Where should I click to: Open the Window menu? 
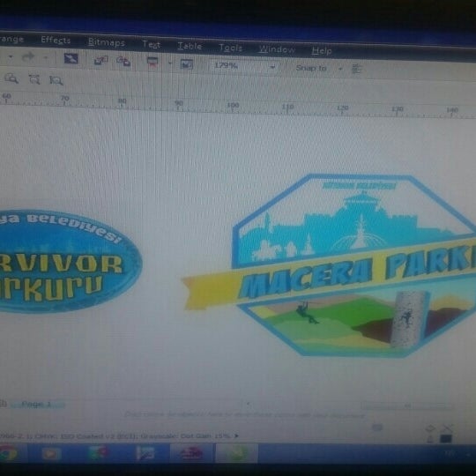coord(277,49)
